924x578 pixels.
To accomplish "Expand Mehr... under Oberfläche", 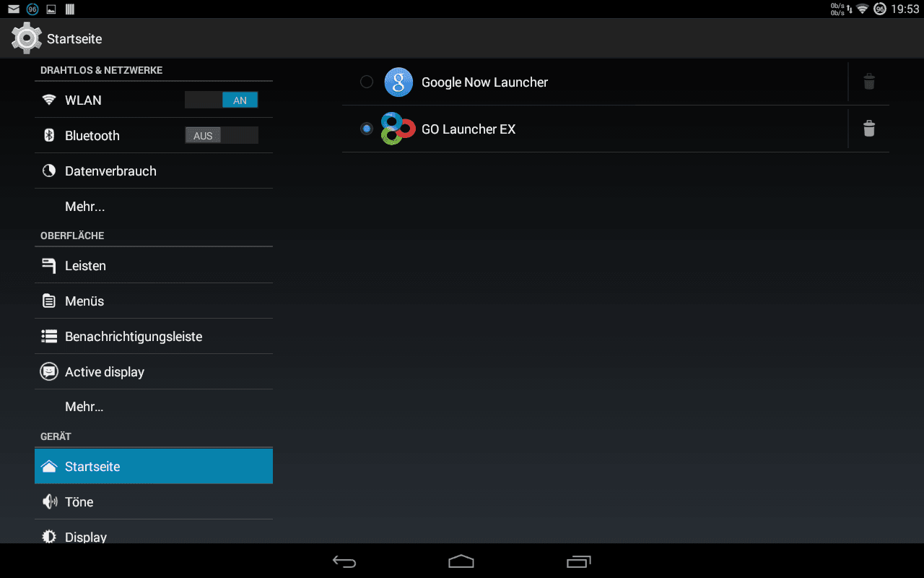I will (x=154, y=407).
